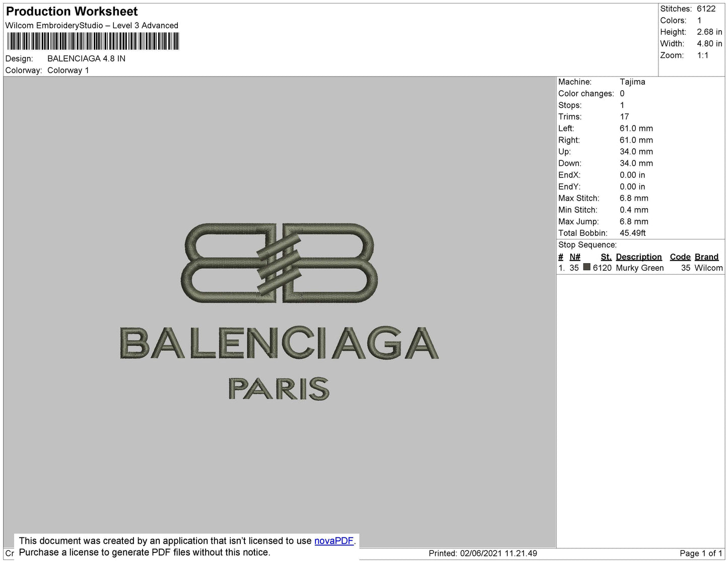The image size is (728, 563).
Task: Select the Color changes value 0
Action: click(x=622, y=93)
